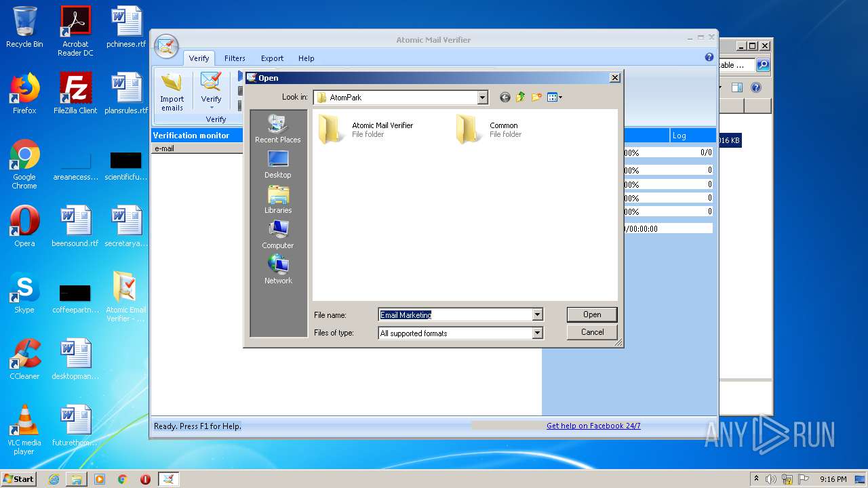The height and width of the screenshot is (488, 868).
Task: Click the Log column header
Action: point(692,136)
